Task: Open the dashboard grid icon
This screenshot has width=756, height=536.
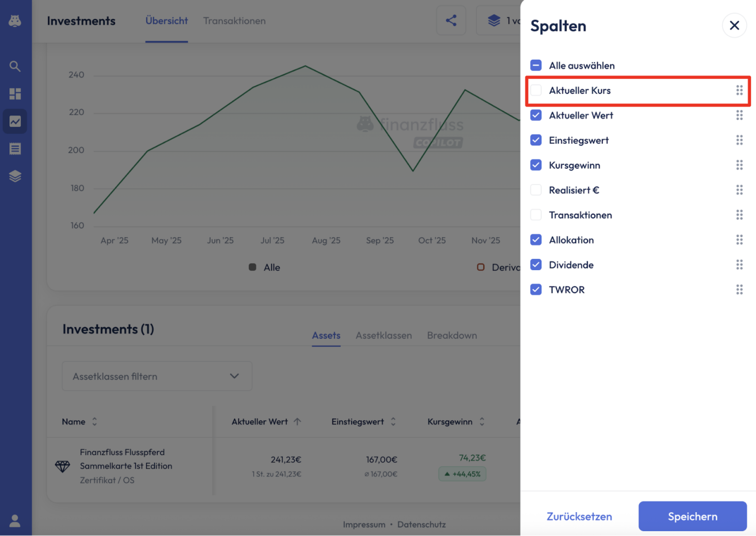Action: point(15,94)
